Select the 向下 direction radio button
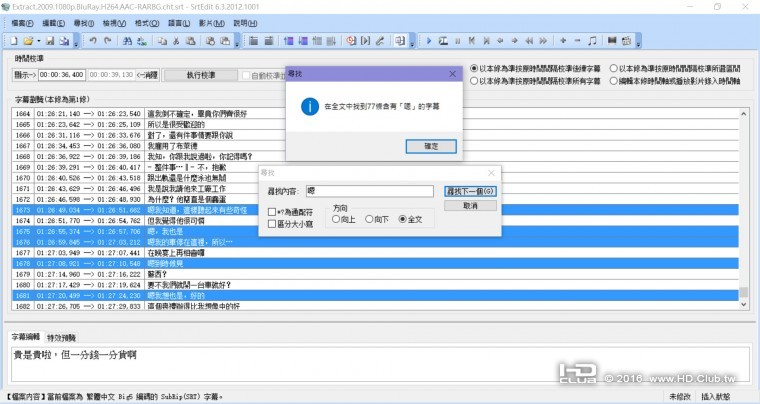Image resolution: width=760 pixels, height=404 pixels. tap(369, 219)
